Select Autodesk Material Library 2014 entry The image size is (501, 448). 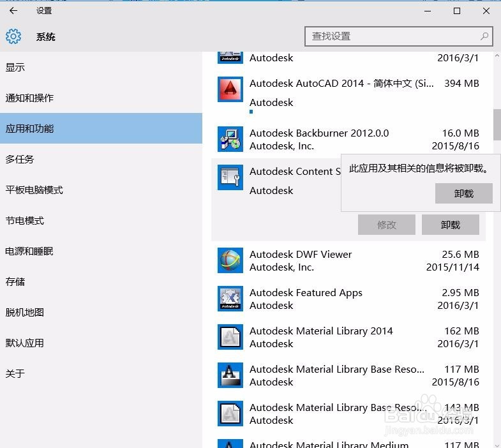click(x=348, y=337)
